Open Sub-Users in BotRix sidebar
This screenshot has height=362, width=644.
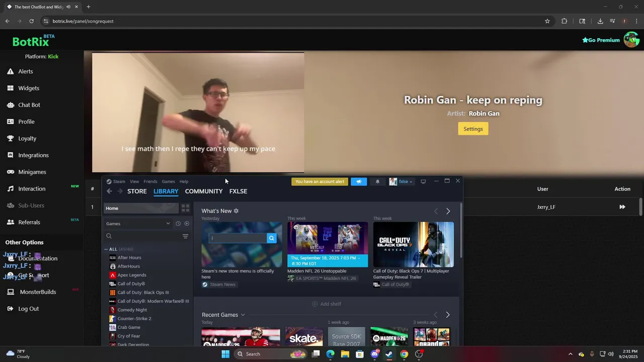[x=31, y=206]
